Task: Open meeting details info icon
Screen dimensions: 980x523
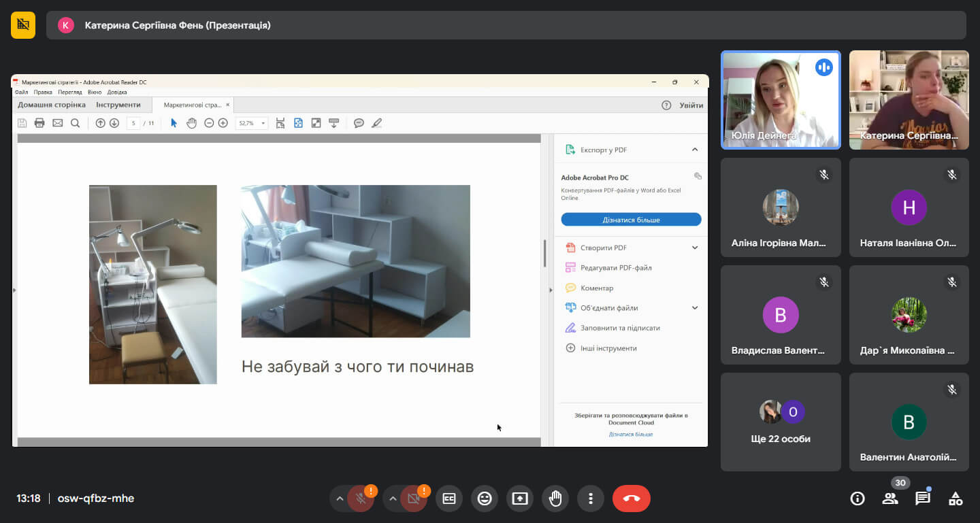Action: (x=857, y=499)
